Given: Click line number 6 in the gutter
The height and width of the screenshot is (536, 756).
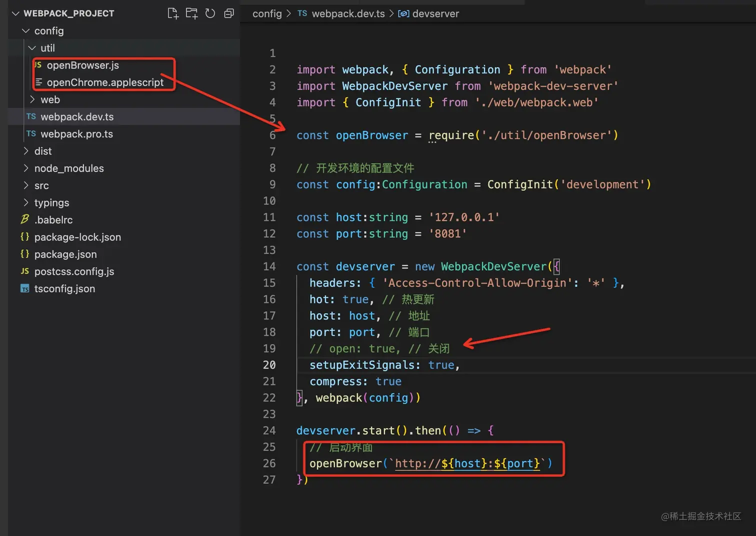Looking at the screenshot, I should click(x=272, y=135).
